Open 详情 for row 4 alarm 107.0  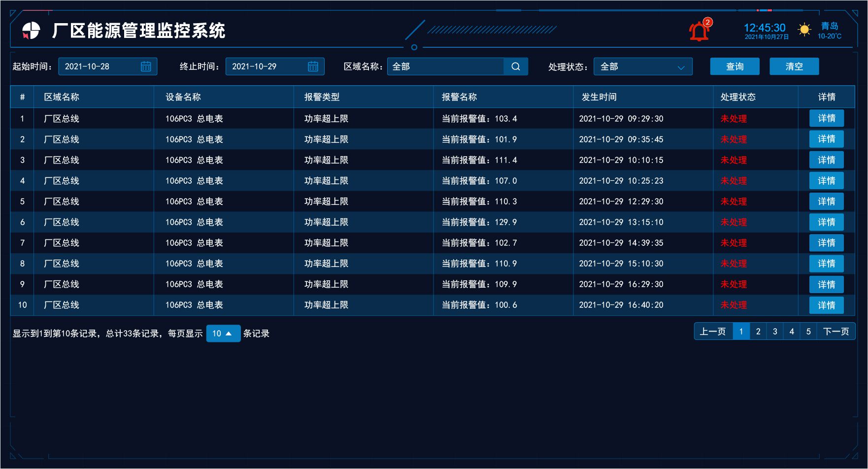click(x=827, y=180)
